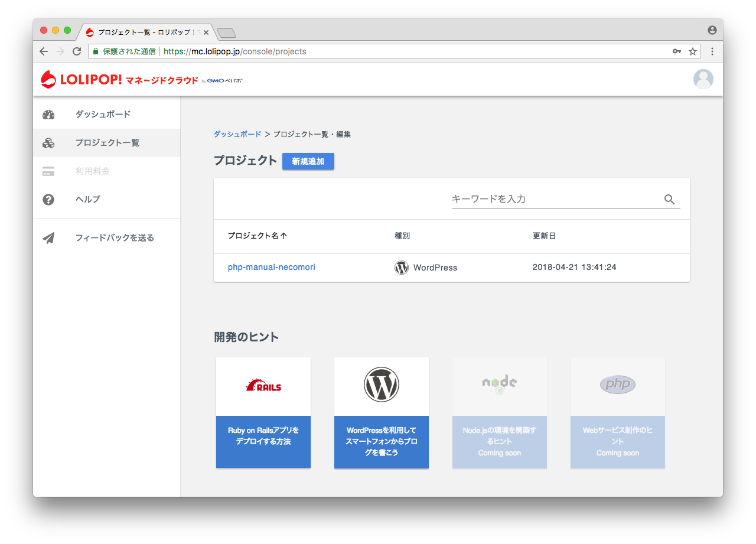Screen dimensions: 756x544
Task: Open ヘルプ in the sidebar
Action: [107, 200]
